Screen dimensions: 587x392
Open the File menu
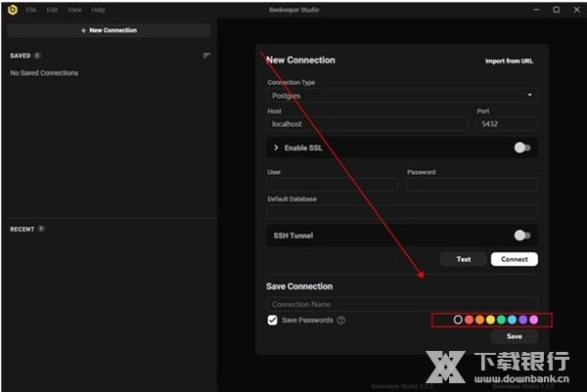(31, 9)
